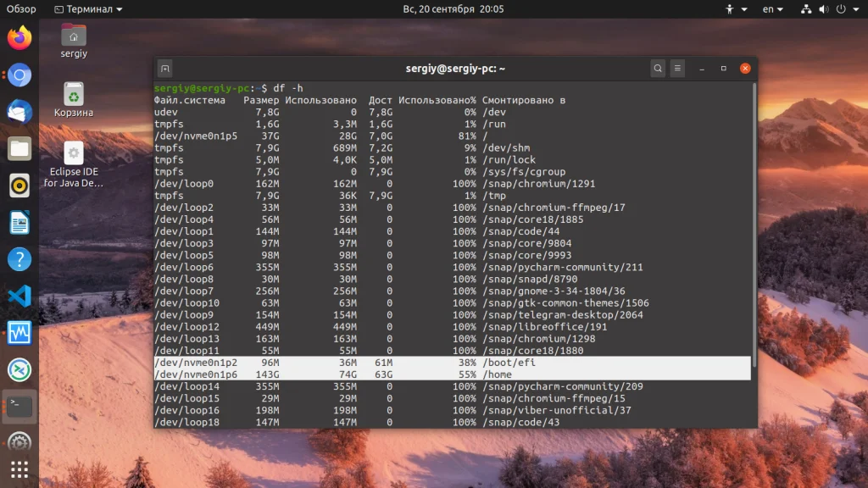
Task: Open the terminal hamburger menu
Action: pos(677,69)
